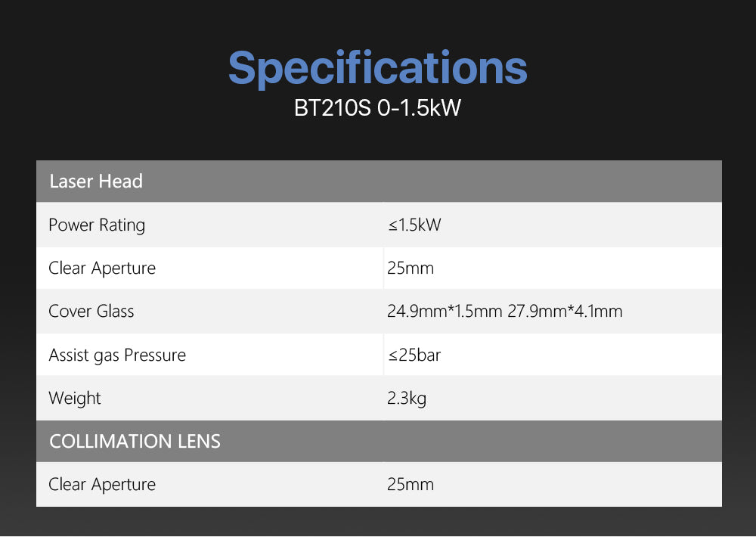The height and width of the screenshot is (537, 756).
Task: Select the 25mm value under Laser Head
Action: click(x=411, y=268)
